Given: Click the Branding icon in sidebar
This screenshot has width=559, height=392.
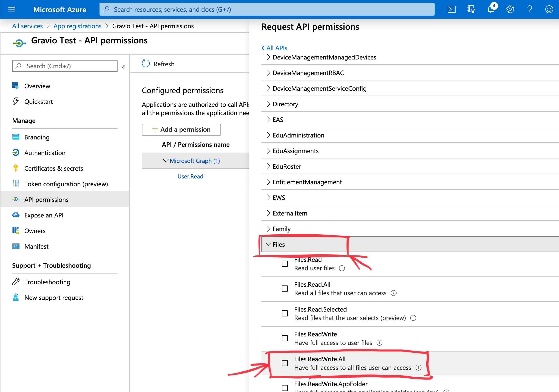Looking at the screenshot, I should tap(16, 137).
